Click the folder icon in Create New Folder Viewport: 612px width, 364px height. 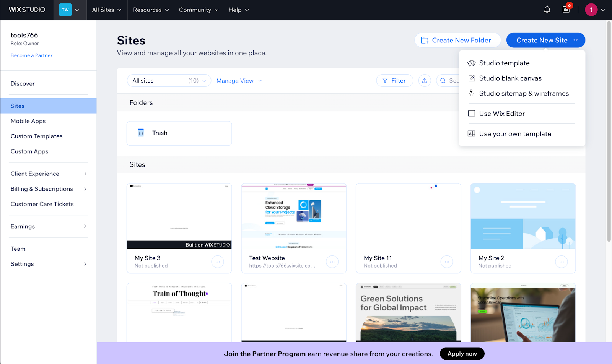click(425, 40)
